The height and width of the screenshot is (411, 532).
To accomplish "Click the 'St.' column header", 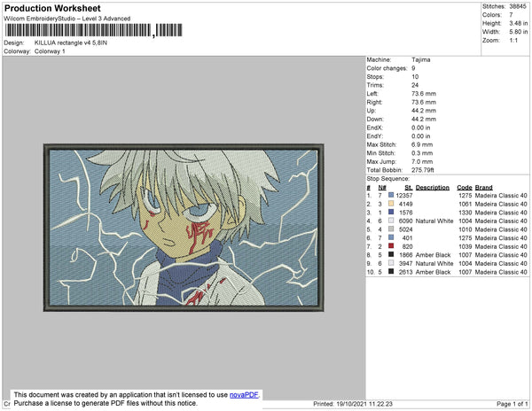I will [409, 188].
